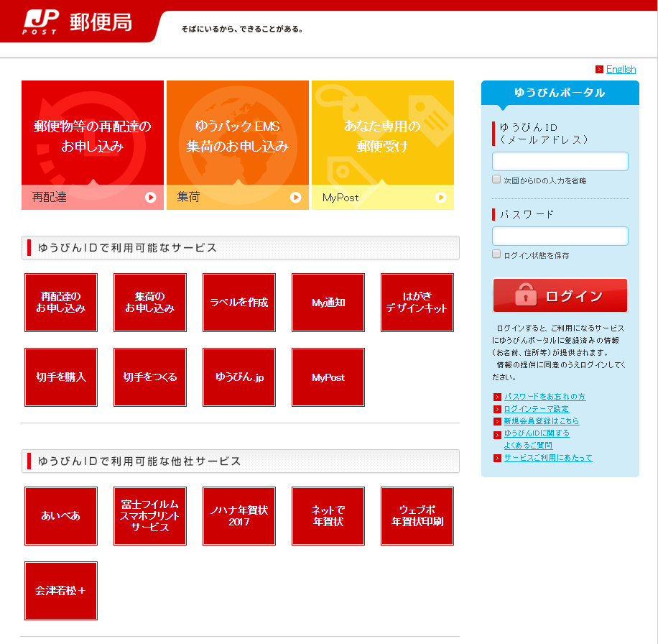
Task: Open あなた専用の郵便受け banner
Action: click(x=383, y=145)
